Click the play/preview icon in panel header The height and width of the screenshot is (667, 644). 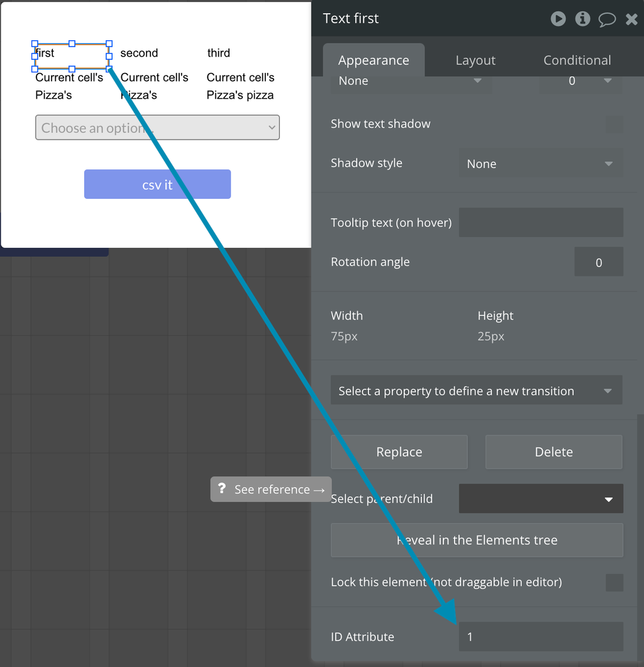point(558,19)
